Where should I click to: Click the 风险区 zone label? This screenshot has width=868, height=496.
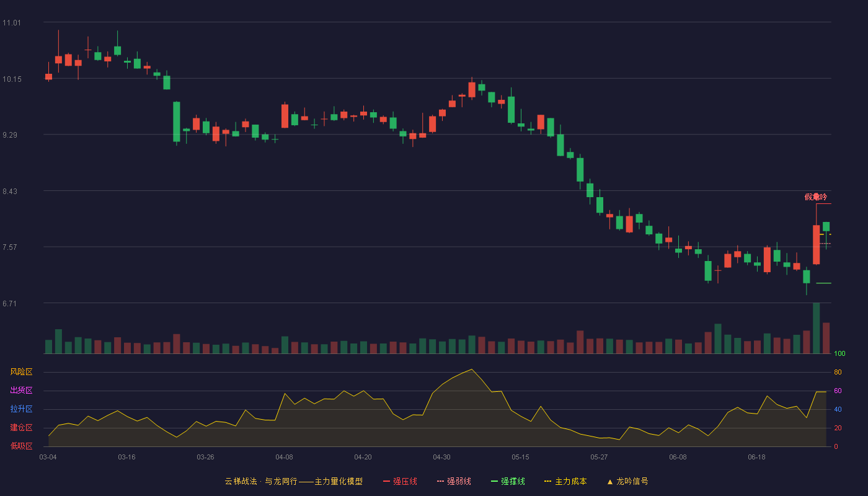pyautogui.click(x=21, y=372)
